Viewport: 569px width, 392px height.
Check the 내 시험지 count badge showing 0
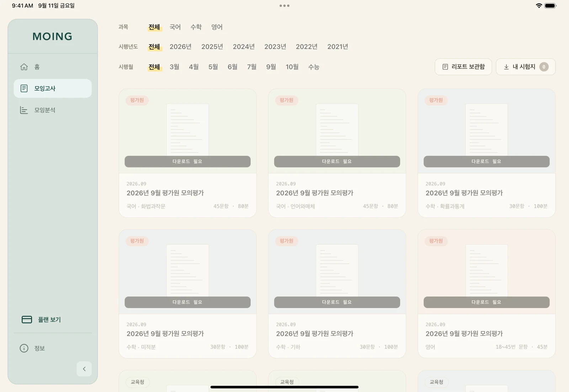tap(544, 67)
